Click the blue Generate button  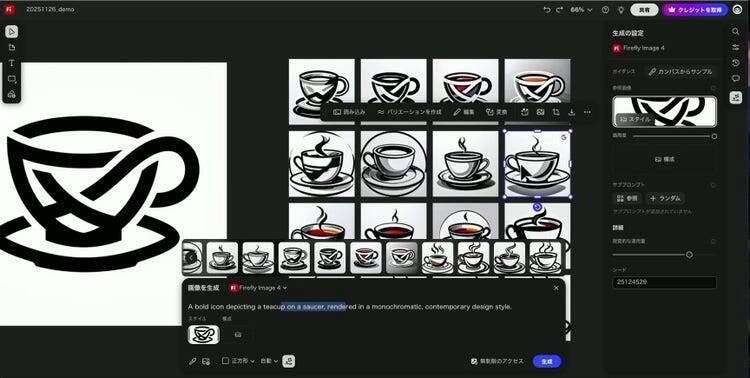pos(547,362)
